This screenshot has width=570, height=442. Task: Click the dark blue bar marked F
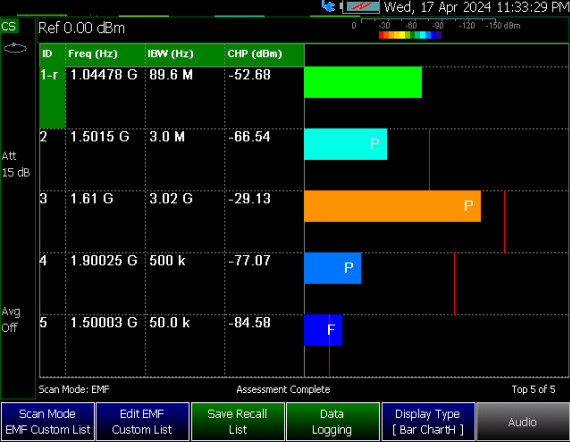(x=323, y=330)
